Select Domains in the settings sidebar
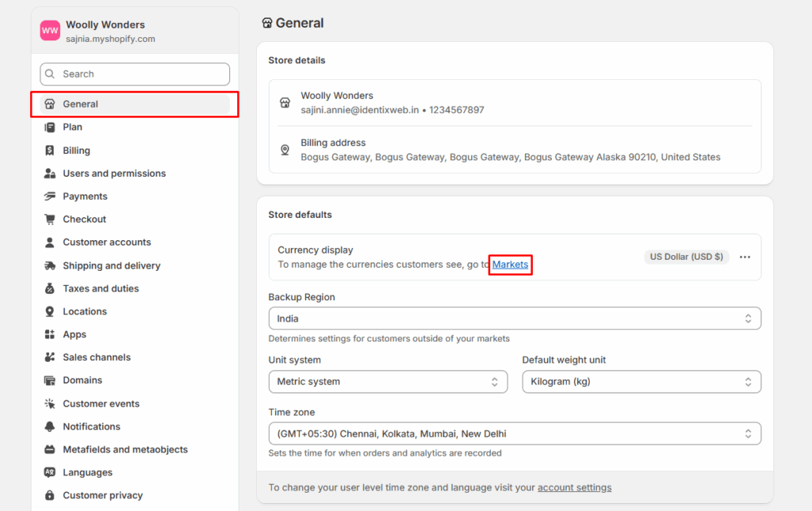The height and width of the screenshot is (511, 812). (x=82, y=380)
